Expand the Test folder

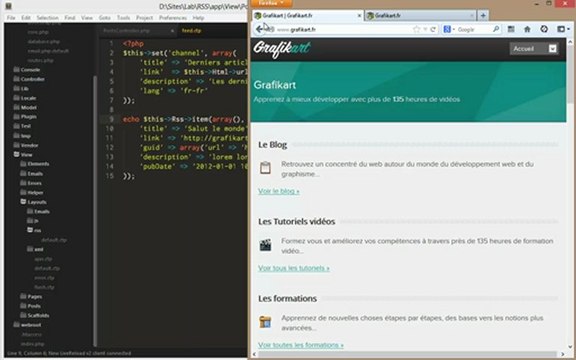point(22,126)
